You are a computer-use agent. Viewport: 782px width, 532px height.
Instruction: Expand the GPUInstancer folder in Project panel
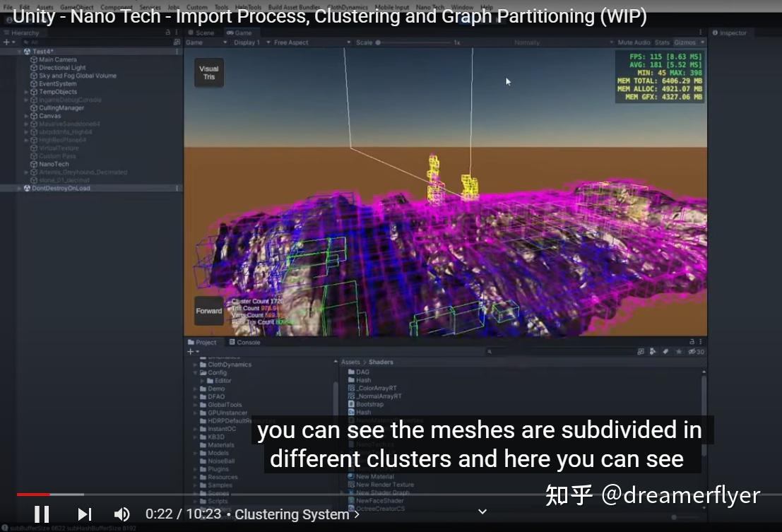click(x=196, y=411)
